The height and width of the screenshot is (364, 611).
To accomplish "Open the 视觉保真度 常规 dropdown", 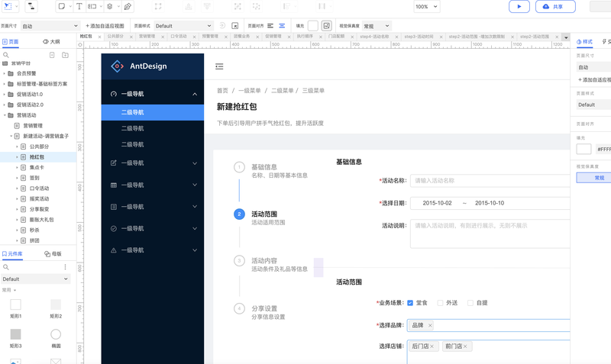I will pyautogui.click(x=377, y=26).
